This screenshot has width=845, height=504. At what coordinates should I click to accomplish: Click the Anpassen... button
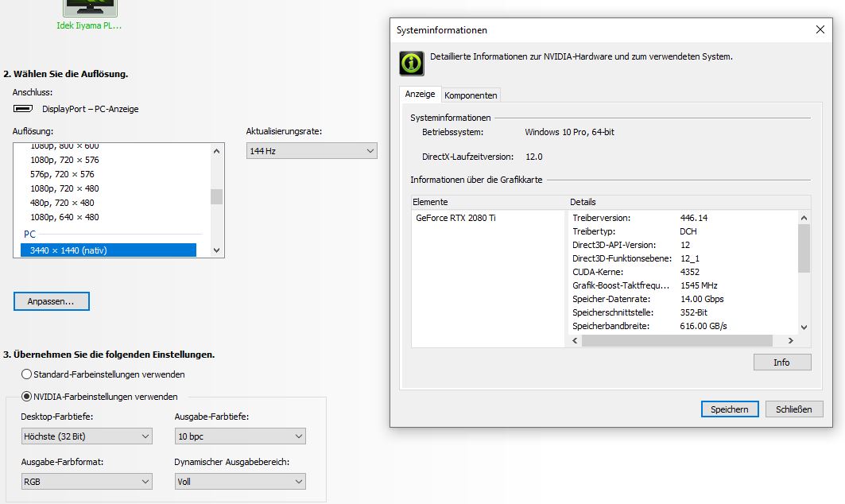51,301
